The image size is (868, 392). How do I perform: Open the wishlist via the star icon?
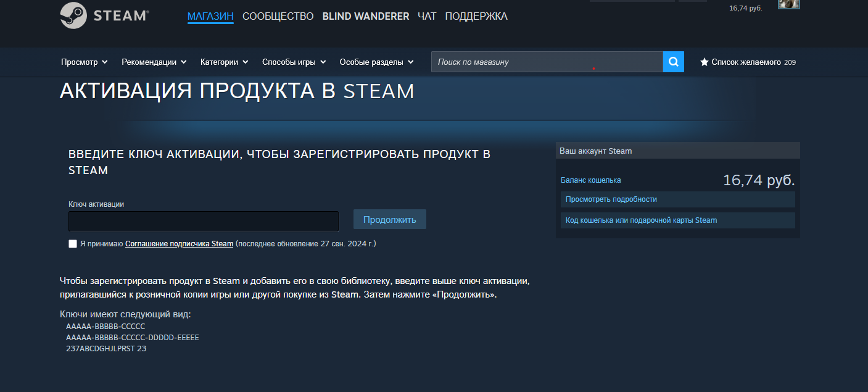(x=705, y=62)
